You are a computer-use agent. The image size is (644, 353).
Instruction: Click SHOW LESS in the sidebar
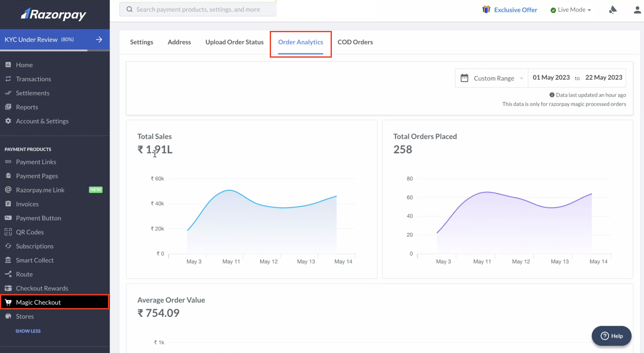(x=28, y=331)
